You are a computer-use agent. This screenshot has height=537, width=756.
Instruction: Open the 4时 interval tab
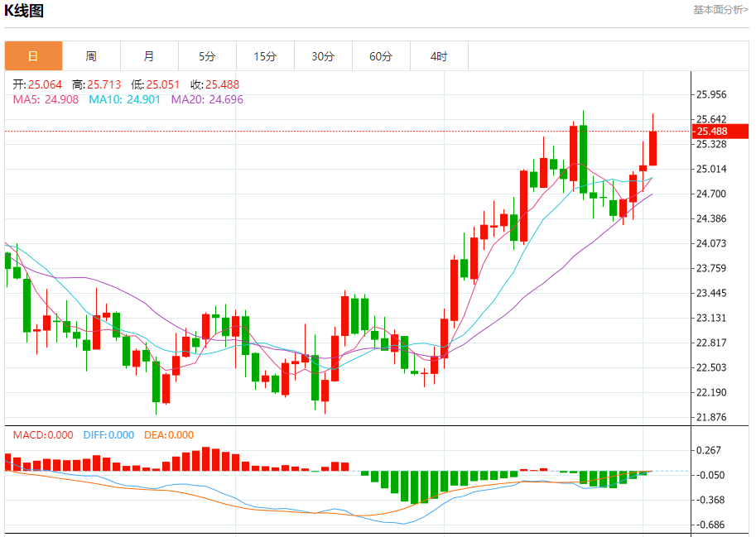(439, 56)
